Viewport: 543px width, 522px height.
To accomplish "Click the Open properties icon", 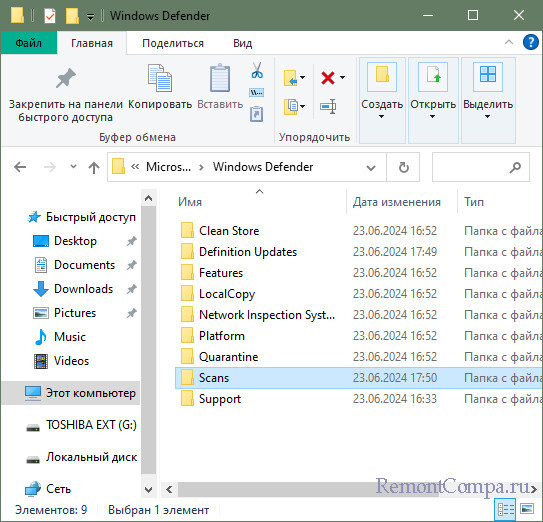I will pos(433,75).
